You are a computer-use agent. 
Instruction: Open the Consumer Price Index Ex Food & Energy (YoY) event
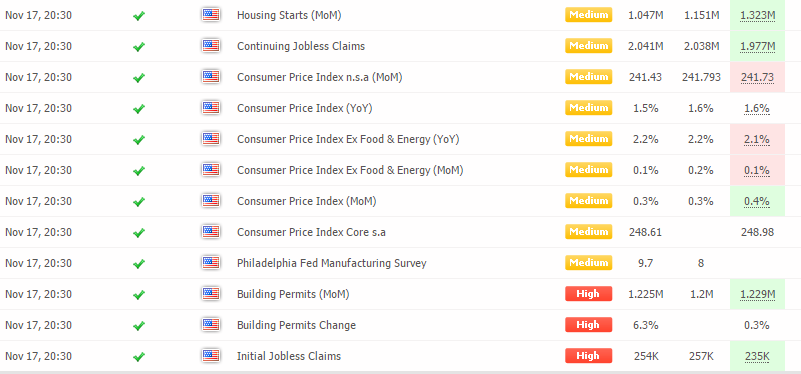coord(348,139)
